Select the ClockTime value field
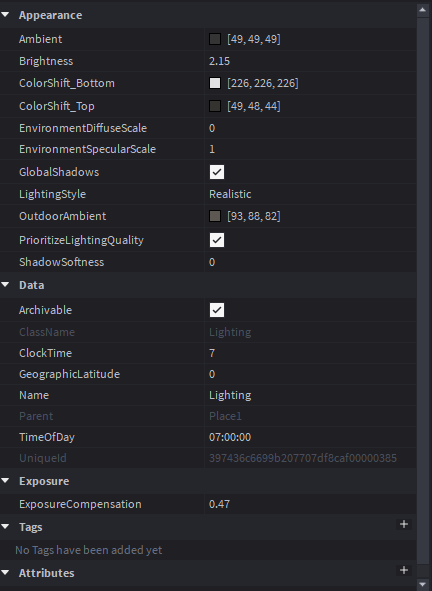 (311, 353)
